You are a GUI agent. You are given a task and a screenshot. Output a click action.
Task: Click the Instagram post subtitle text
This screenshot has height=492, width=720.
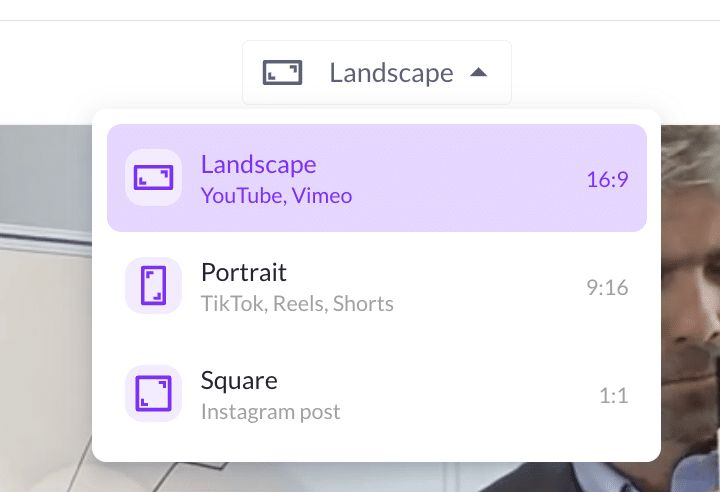coord(270,412)
